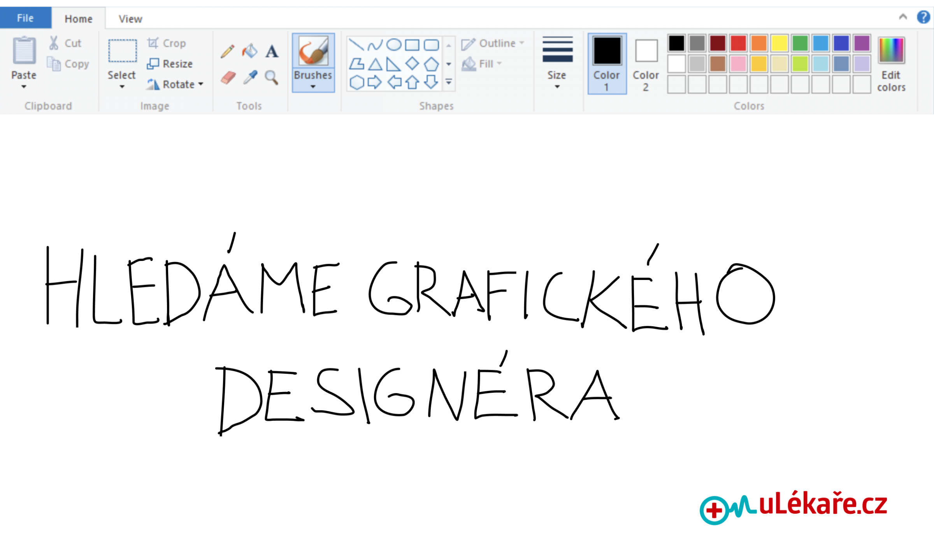The width and height of the screenshot is (934, 560).
Task: Pick the yellow color swatch
Action: pos(779,43)
